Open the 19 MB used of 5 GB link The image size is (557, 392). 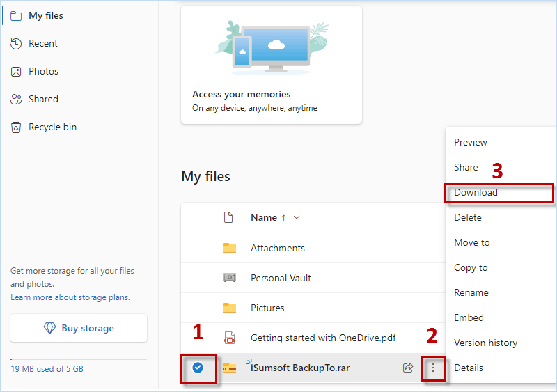47,369
